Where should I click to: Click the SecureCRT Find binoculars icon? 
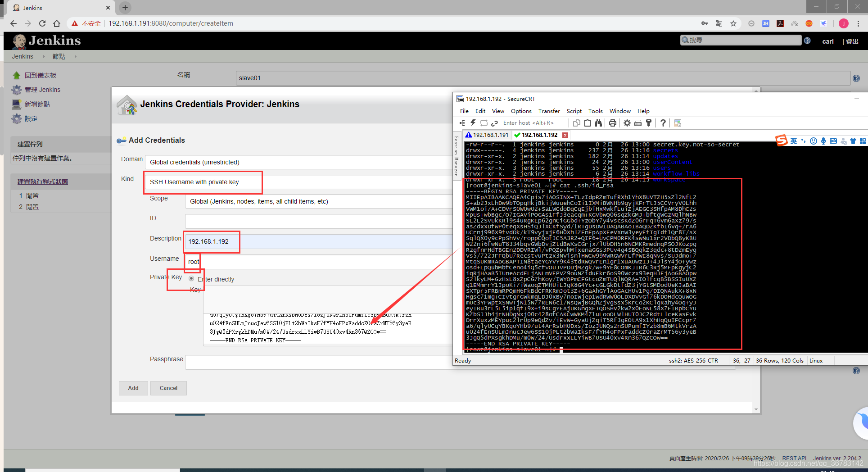(x=598, y=123)
